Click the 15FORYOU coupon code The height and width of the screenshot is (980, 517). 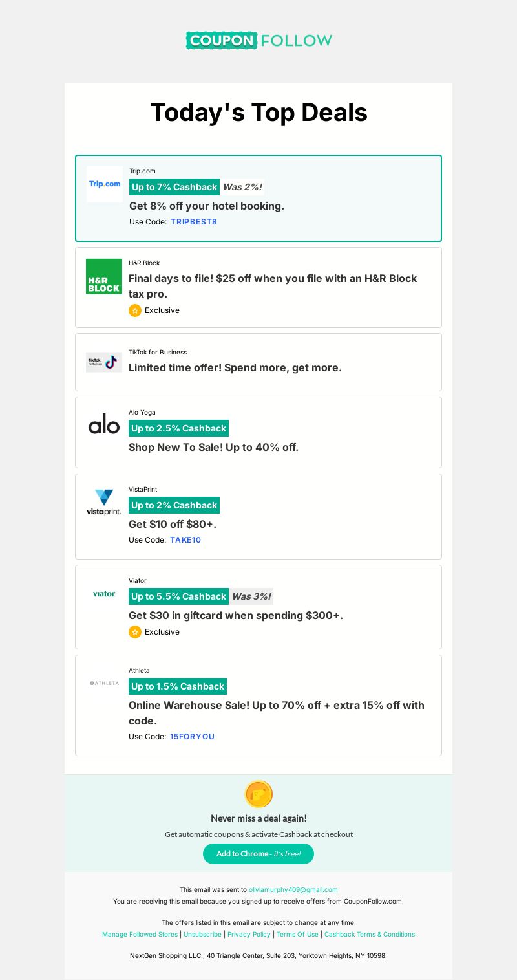[192, 737]
